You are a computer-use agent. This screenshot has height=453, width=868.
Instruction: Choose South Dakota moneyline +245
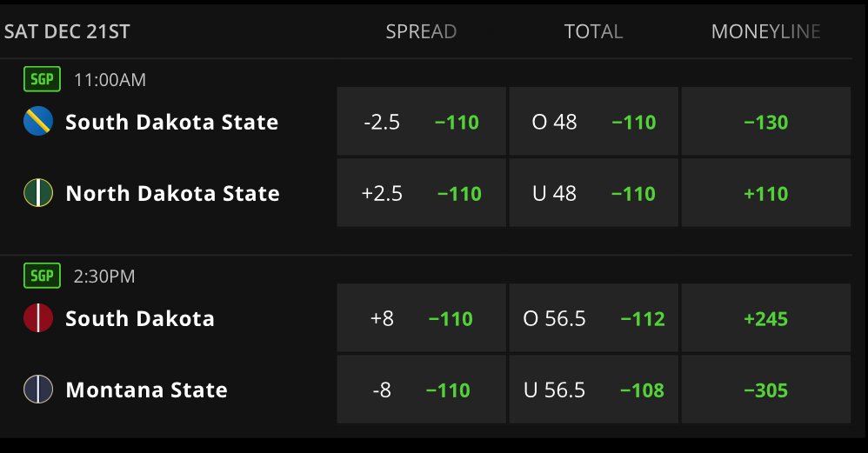[x=766, y=318]
